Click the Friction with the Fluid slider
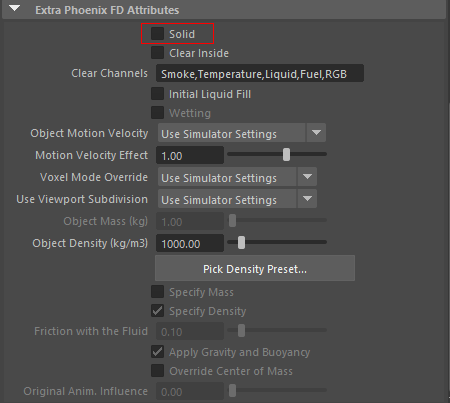 277,331
